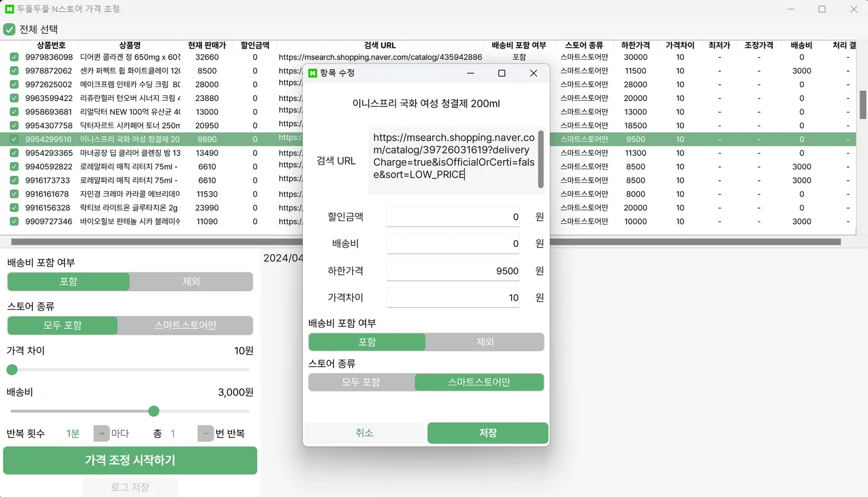Select 모두 포함 in main panel 스토어 종류
The height and width of the screenshot is (497, 868).
63,325
